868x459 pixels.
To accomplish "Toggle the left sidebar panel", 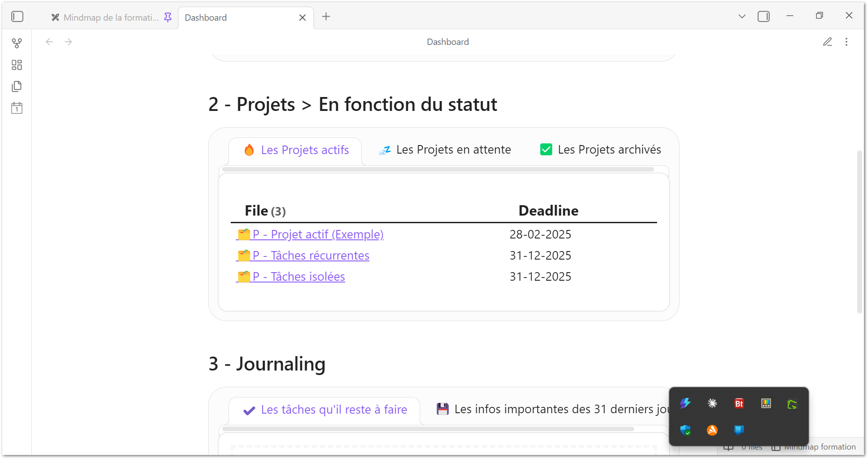I will click(x=18, y=17).
